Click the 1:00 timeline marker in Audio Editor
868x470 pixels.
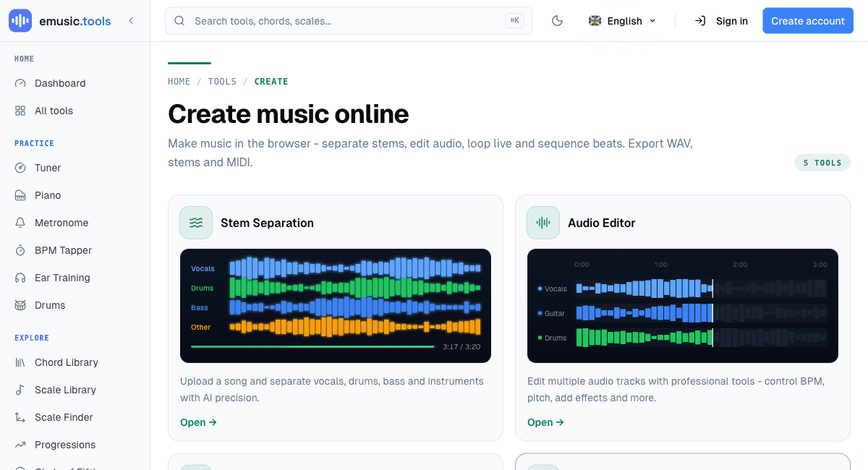[x=661, y=265]
